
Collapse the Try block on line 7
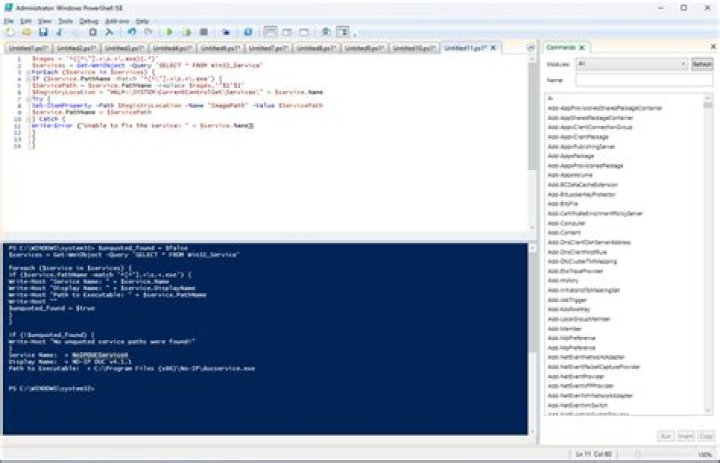(x=28, y=99)
